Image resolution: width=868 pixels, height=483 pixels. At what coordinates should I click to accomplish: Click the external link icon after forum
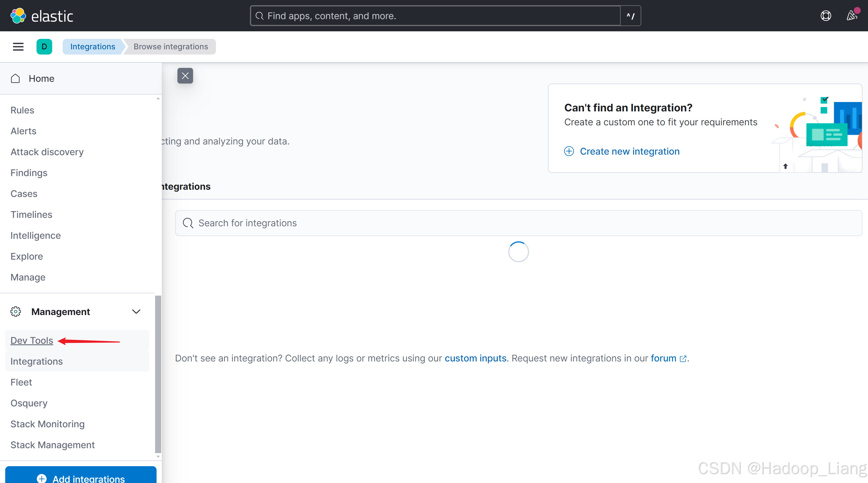click(x=683, y=359)
